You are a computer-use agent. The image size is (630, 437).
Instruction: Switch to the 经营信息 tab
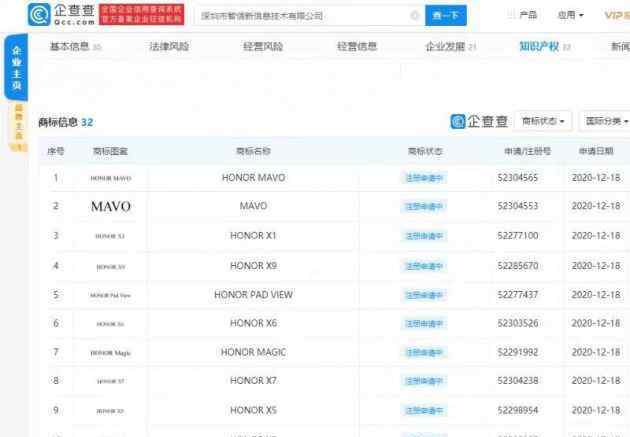coord(357,47)
